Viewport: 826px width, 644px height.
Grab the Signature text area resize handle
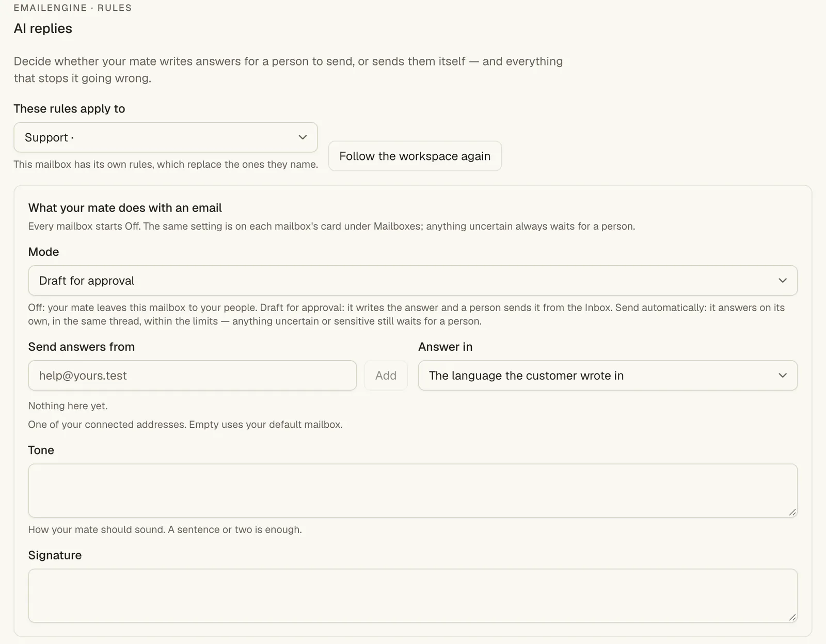pyautogui.click(x=792, y=618)
